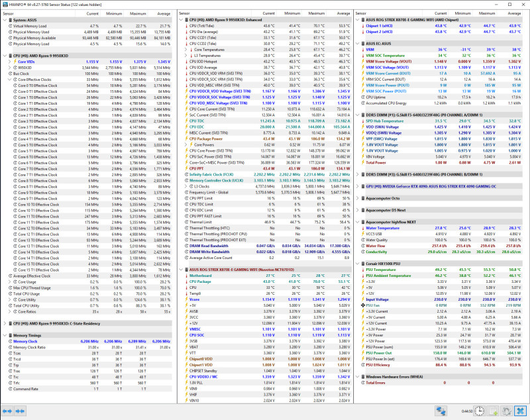530x420 pixels.
Task: Reset min/max values with the clock icon
Action: tap(479, 411)
